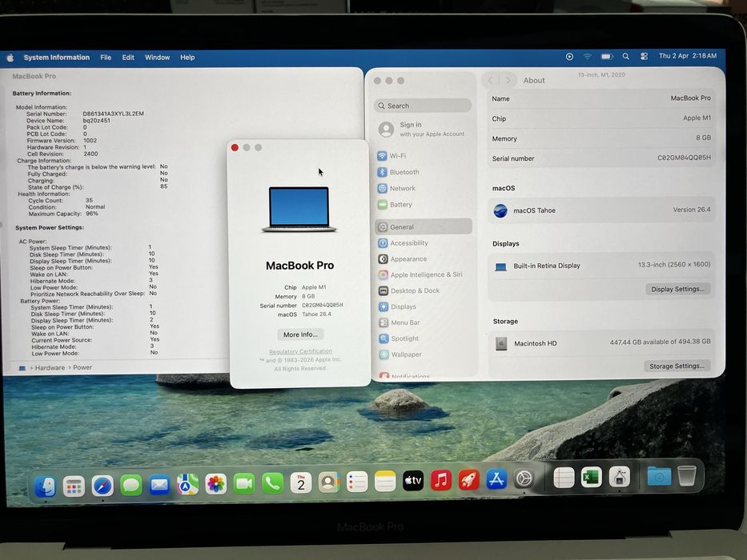Open Calendar app in Dock
This screenshot has width=747, height=560.
tap(301, 483)
